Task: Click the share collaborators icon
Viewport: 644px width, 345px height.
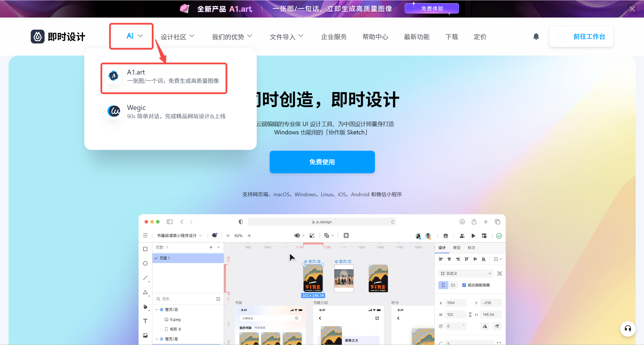Action: point(462,236)
